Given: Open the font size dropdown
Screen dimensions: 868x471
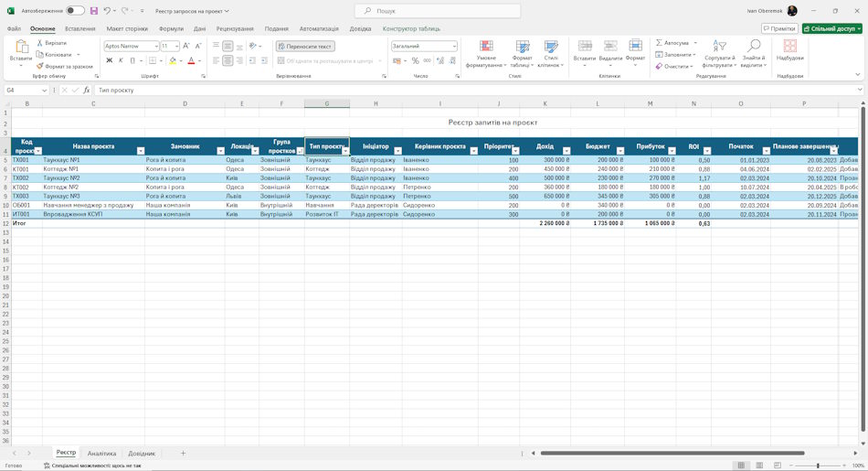Looking at the screenshot, I should pyautogui.click(x=176, y=47).
